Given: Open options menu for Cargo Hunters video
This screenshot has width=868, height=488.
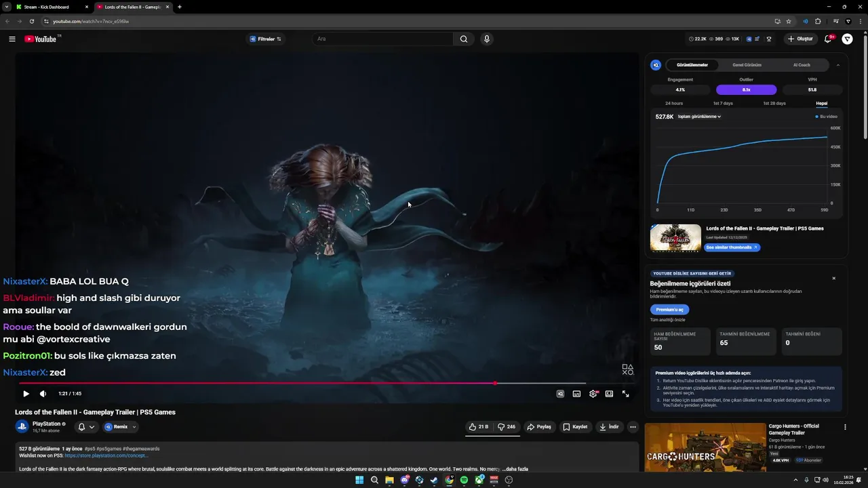Looking at the screenshot, I should coord(845,427).
